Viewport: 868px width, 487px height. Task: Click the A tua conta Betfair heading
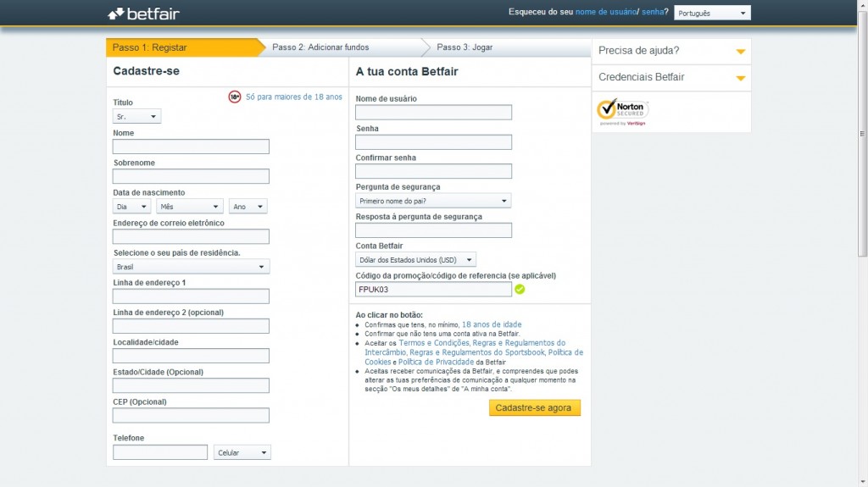click(x=407, y=71)
